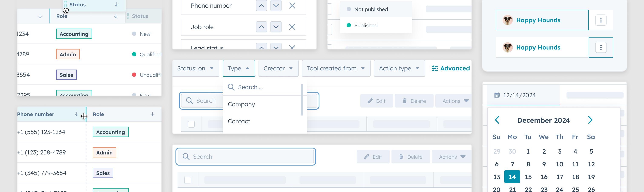
Task: Open the Status: on filter dropdown
Action: point(195,68)
